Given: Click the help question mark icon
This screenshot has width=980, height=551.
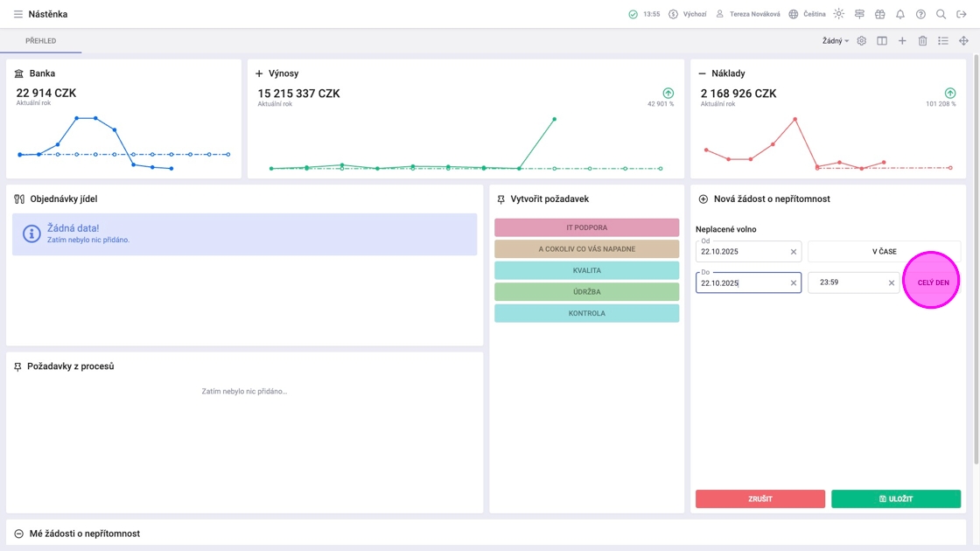Looking at the screenshot, I should coord(920,14).
